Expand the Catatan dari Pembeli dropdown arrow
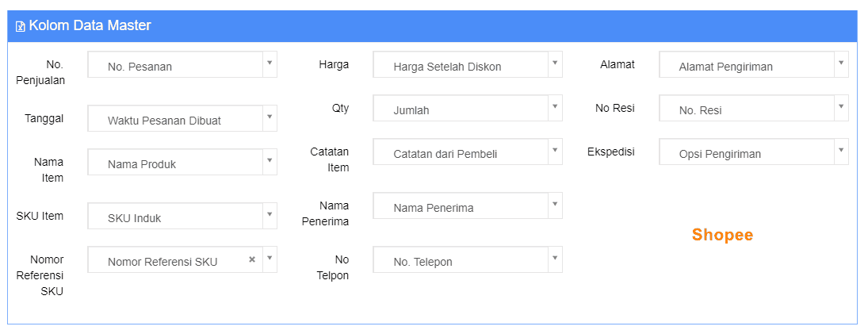Screen dimensions: 868x334 click(x=555, y=150)
